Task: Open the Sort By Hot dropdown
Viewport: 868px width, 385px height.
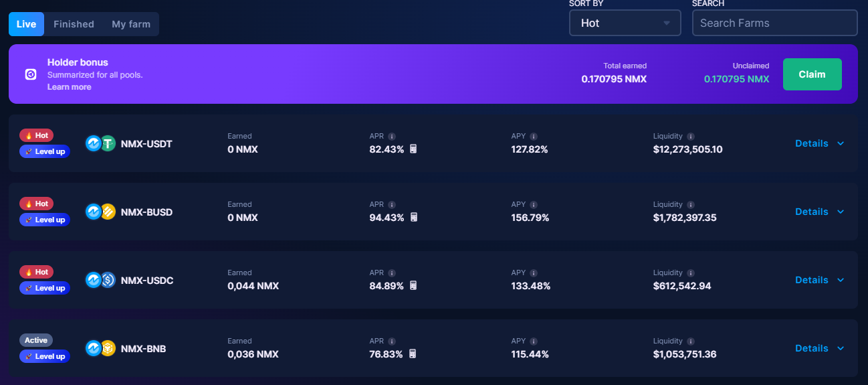Action: (x=625, y=23)
